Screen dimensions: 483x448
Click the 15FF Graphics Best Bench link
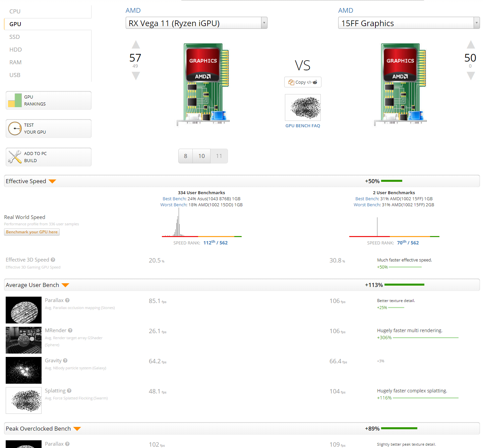click(367, 199)
